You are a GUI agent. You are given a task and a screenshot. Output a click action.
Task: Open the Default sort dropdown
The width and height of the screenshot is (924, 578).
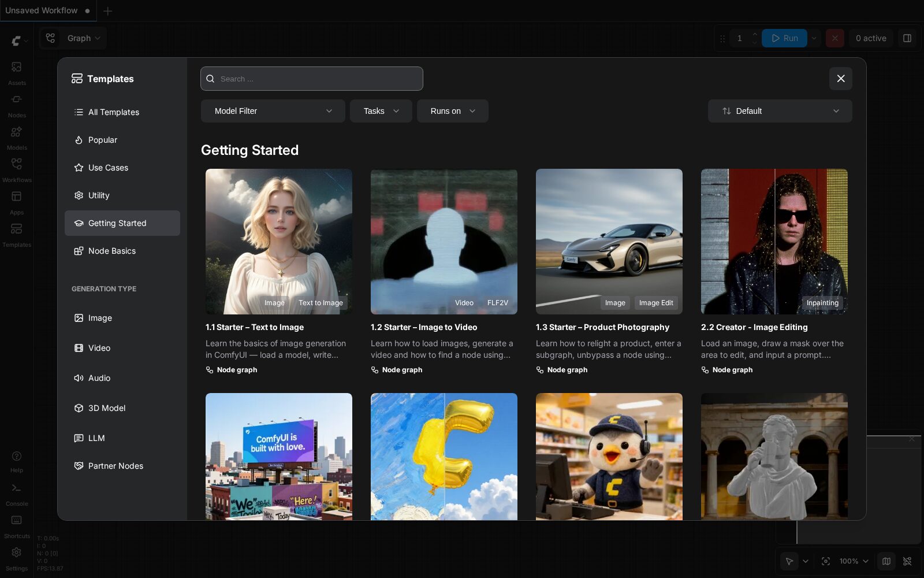(x=780, y=111)
